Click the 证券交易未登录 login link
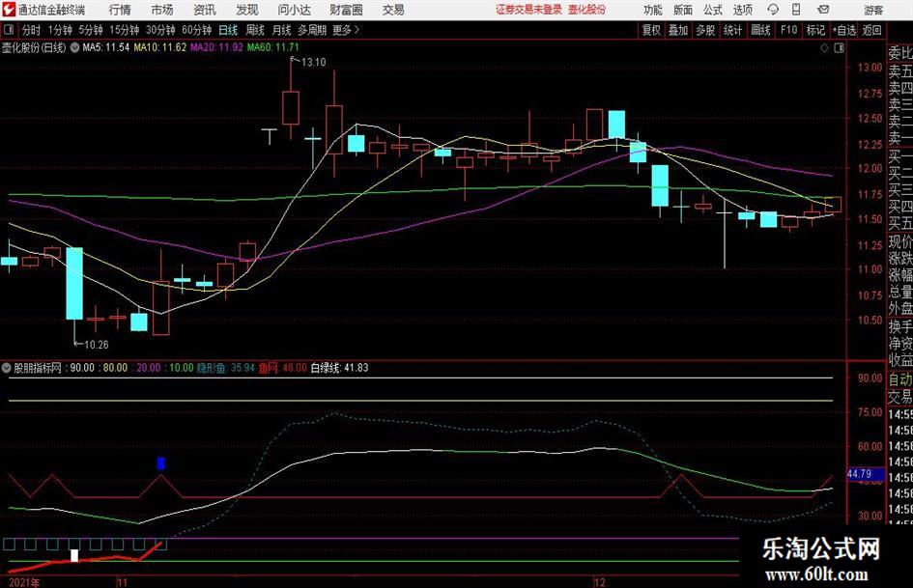This screenshot has width=913, height=588. tap(529, 10)
